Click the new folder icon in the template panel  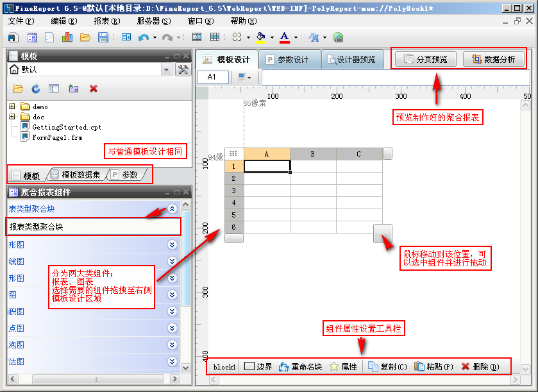(74, 89)
